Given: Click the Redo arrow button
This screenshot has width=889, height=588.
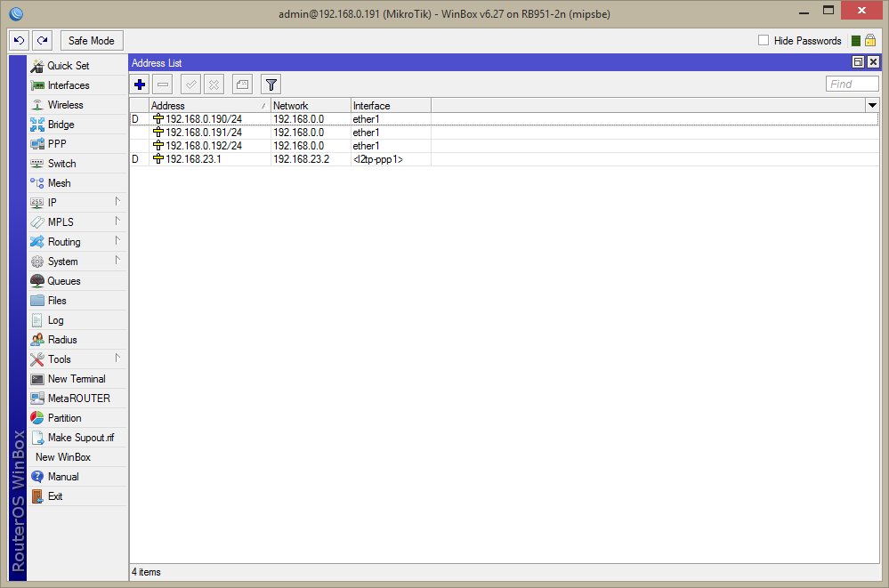Looking at the screenshot, I should (42, 40).
